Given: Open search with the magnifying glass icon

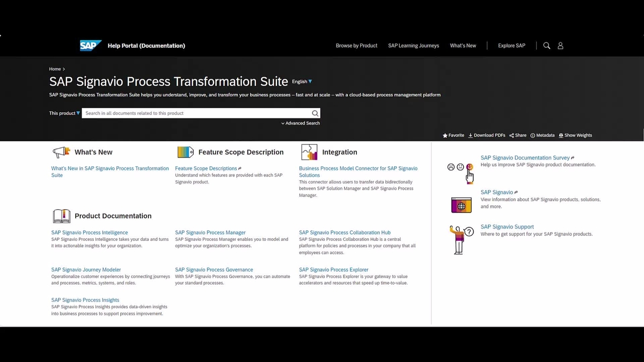Looking at the screenshot, I should 546,46.
